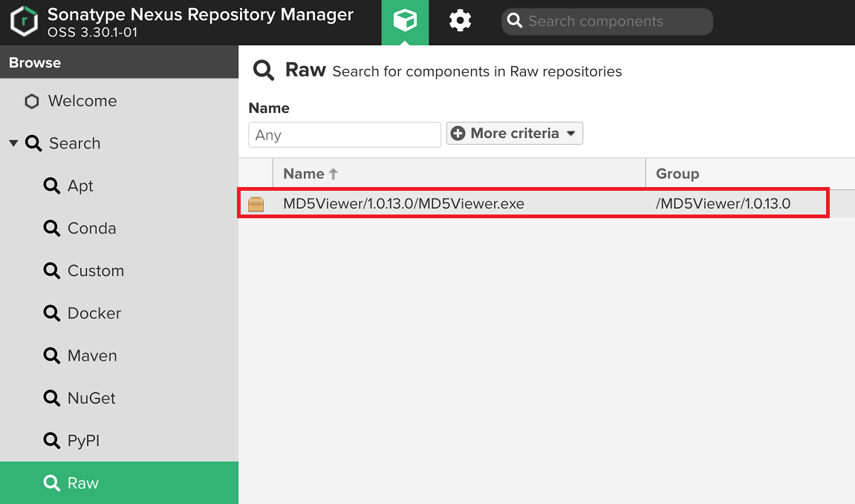The height and width of the screenshot is (504, 855).
Task: Click the magnifier icon beside Apt
Action: click(52, 186)
